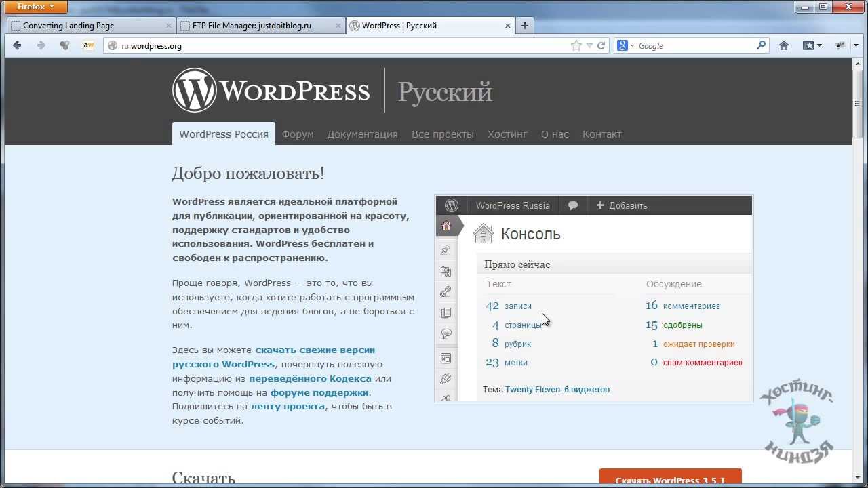Click the WordPress icon in the console admin bar
Screen dimensions: 868x488
(452, 205)
